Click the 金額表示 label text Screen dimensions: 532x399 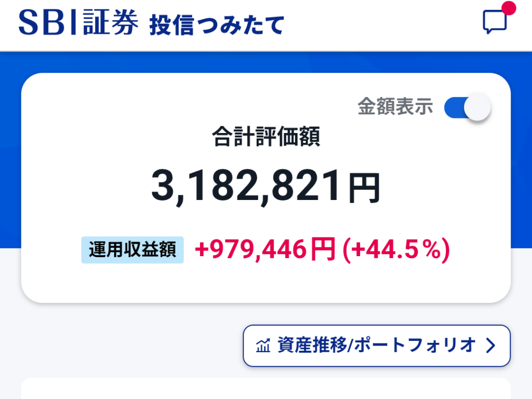[395, 107]
